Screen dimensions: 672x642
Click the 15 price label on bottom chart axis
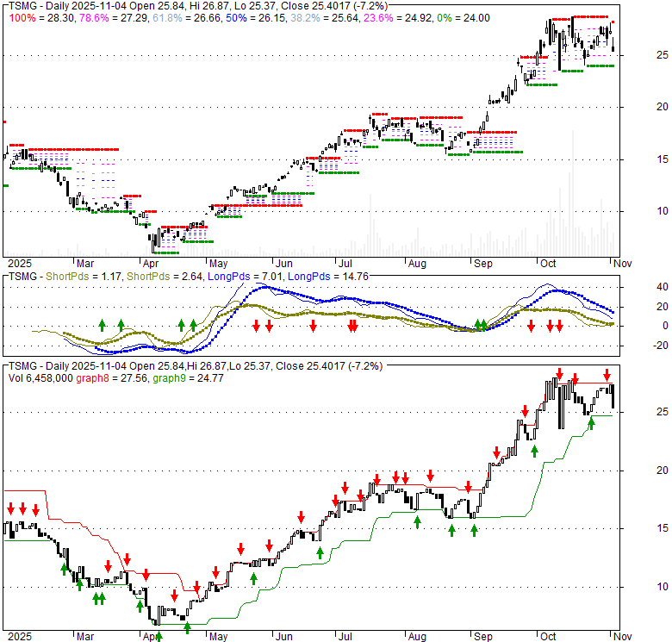[663, 528]
